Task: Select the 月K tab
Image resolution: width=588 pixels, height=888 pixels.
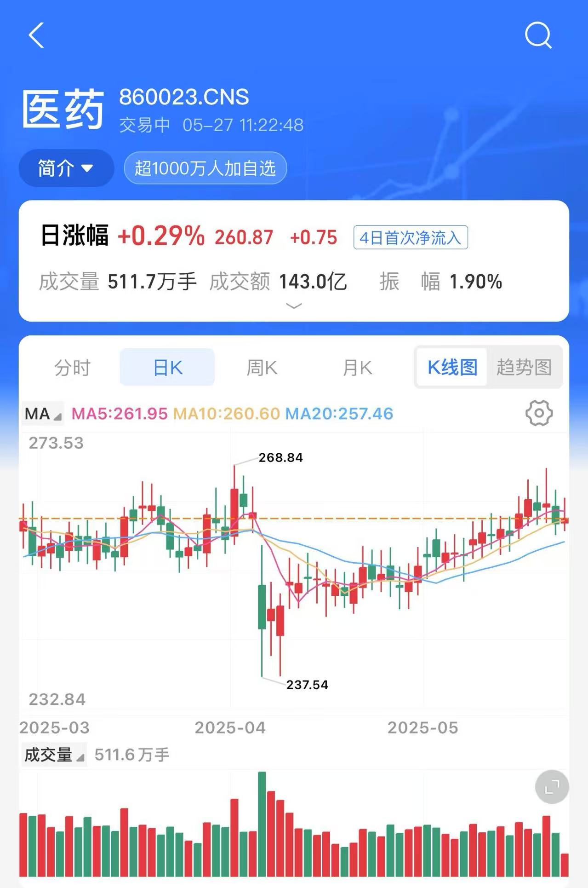Action: (357, 368)
